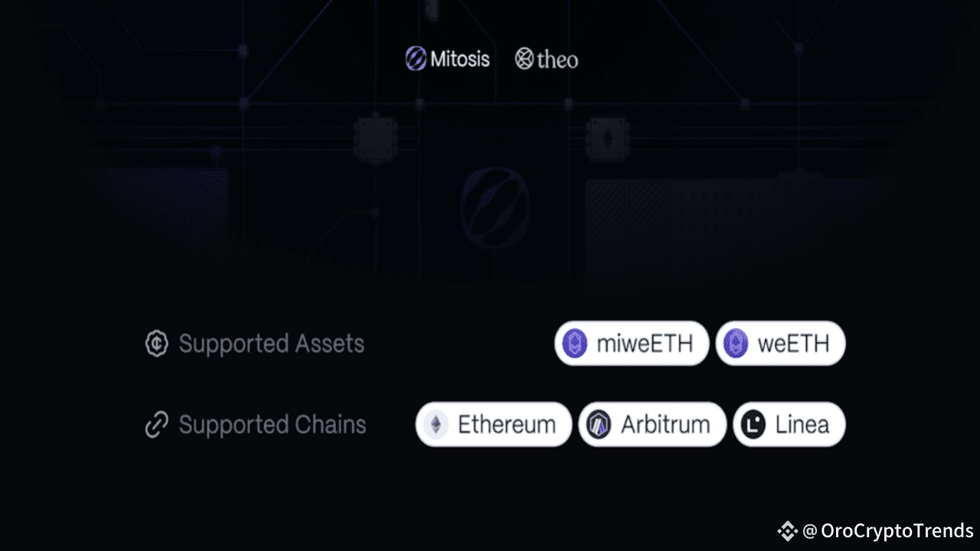
Task: Click the Supported Assets label
Action: coord(272,344)
